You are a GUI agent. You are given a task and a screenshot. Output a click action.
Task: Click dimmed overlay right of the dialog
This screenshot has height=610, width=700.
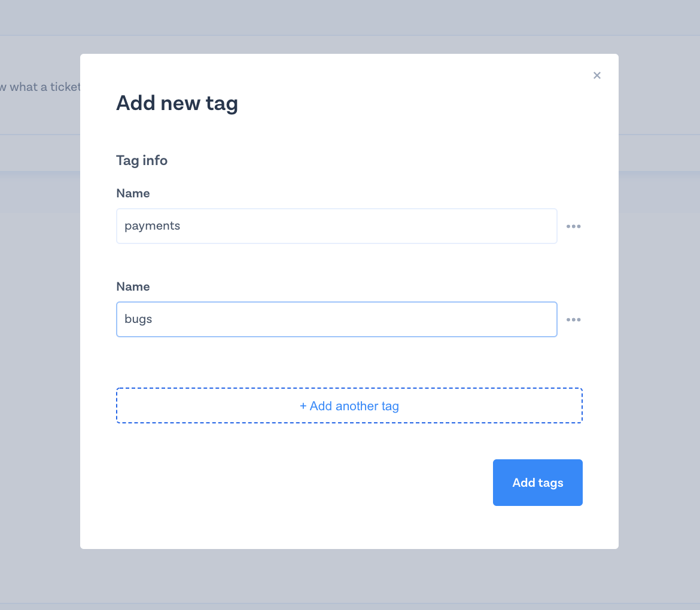point(658,299)
